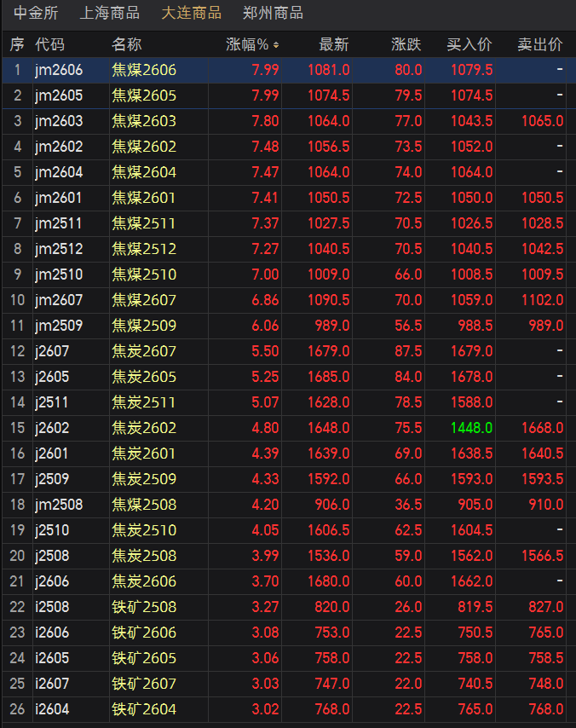Click the 焦炭2509 contract name
Screen dimensions: 576x728
[144, 479]
